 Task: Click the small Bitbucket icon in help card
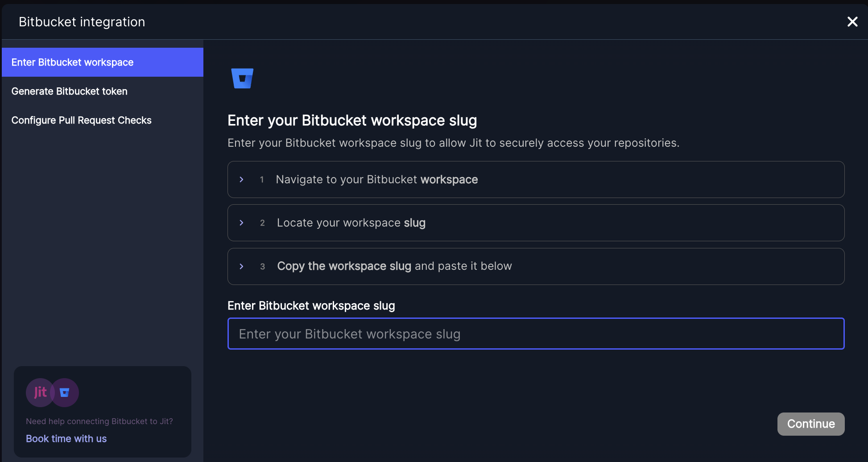(65, 392)
